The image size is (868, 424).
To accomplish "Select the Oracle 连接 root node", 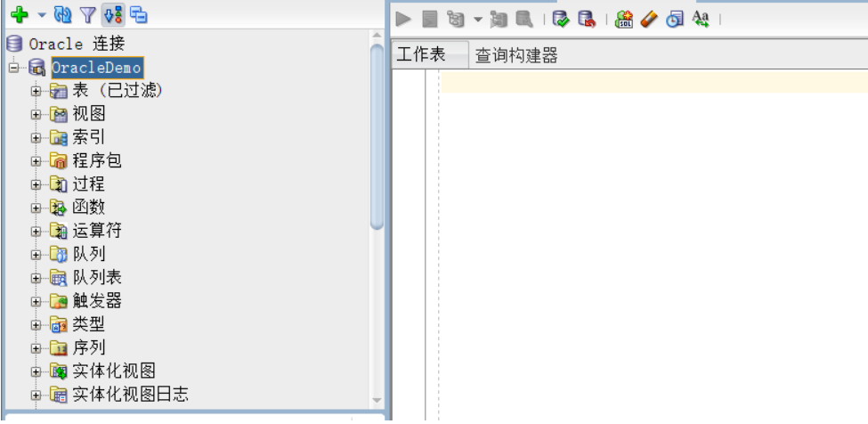I will click(x=77, y=44).
